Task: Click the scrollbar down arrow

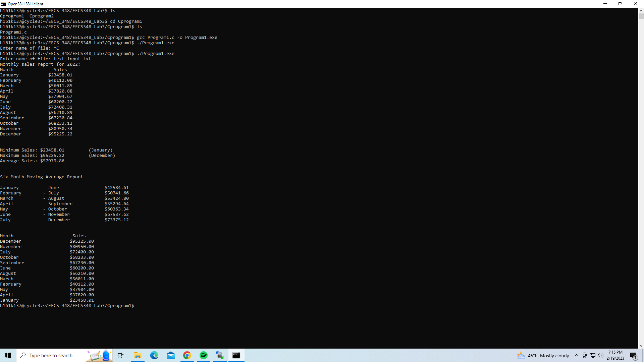Action: point(641,346)
